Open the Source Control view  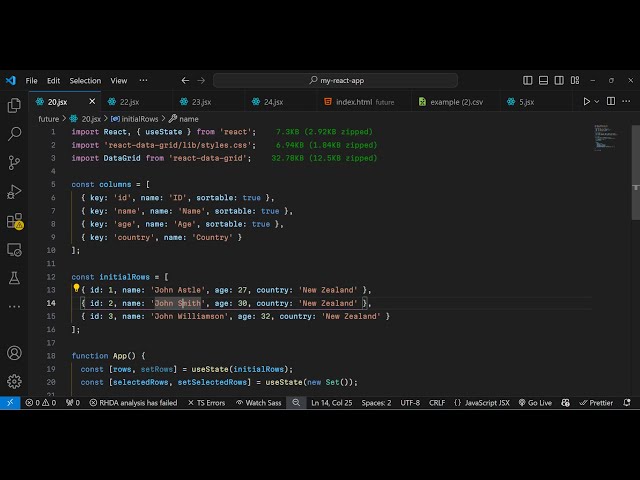14,162
